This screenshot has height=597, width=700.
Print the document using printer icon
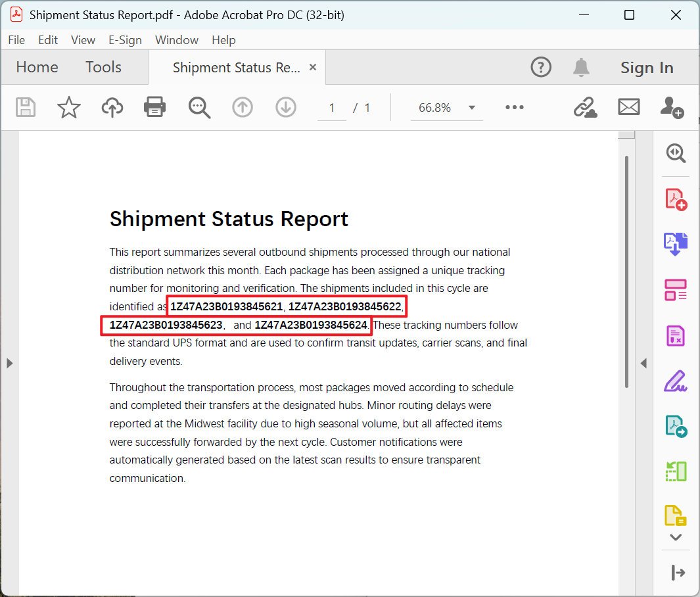pyautogui.click(x=155, y=107)
